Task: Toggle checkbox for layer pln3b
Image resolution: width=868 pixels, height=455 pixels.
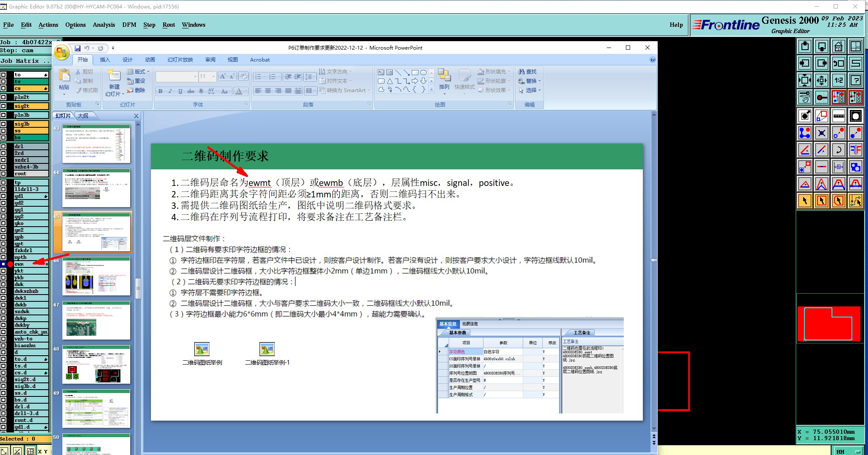Action: pyautogui.click(x=3, y=115)
